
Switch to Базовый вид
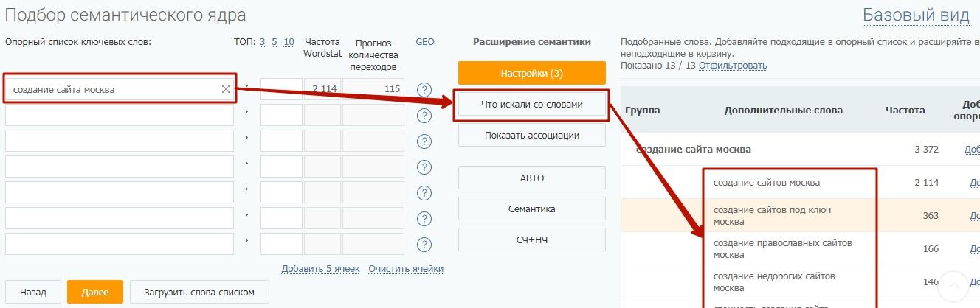(x=915, y=15)
